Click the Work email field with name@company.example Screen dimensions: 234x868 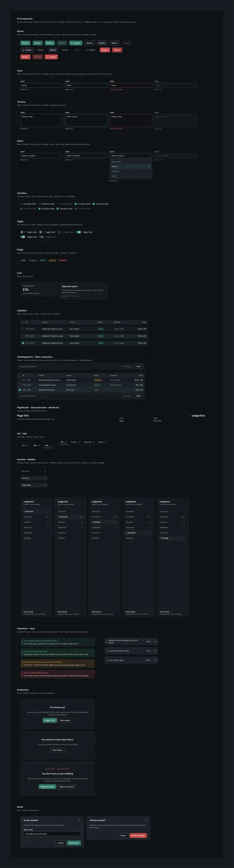(x=52, y=834)
